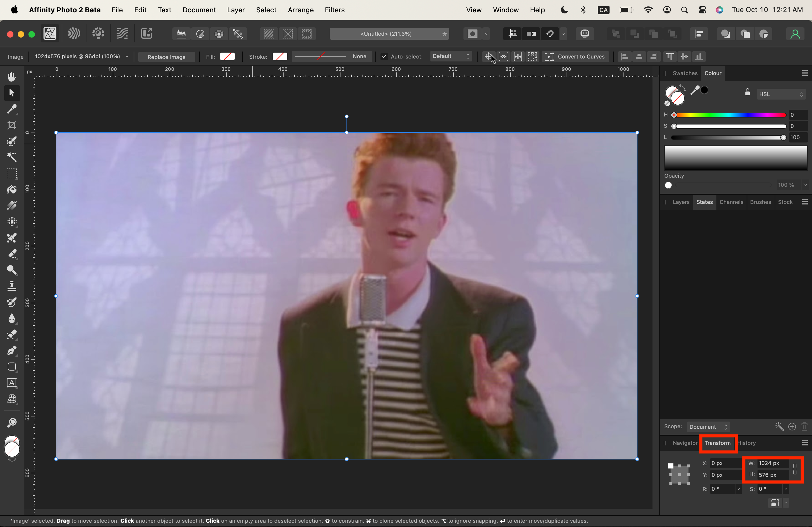Select the Dodge Brush tool
Screen dimensions: 812x527
click(x=12, y=270)
